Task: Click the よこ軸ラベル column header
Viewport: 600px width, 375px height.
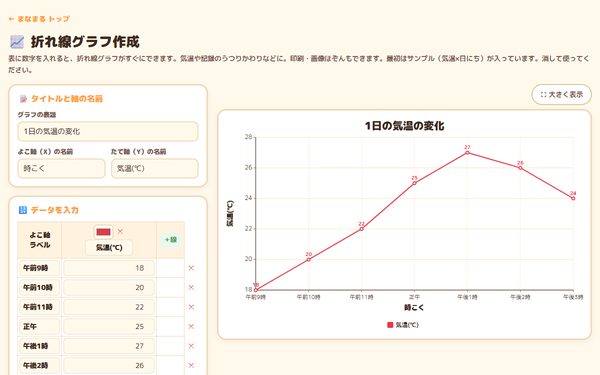Action: 39,240
